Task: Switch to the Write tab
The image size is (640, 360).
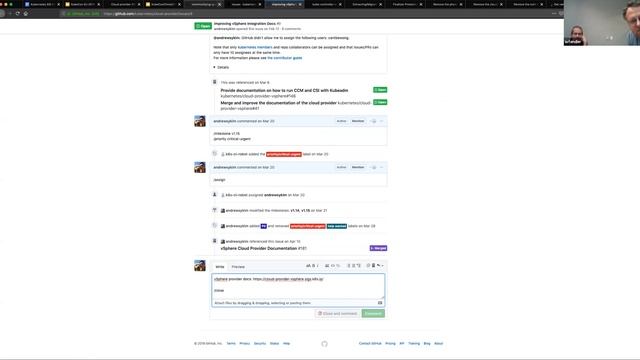Action: point(220,267)
